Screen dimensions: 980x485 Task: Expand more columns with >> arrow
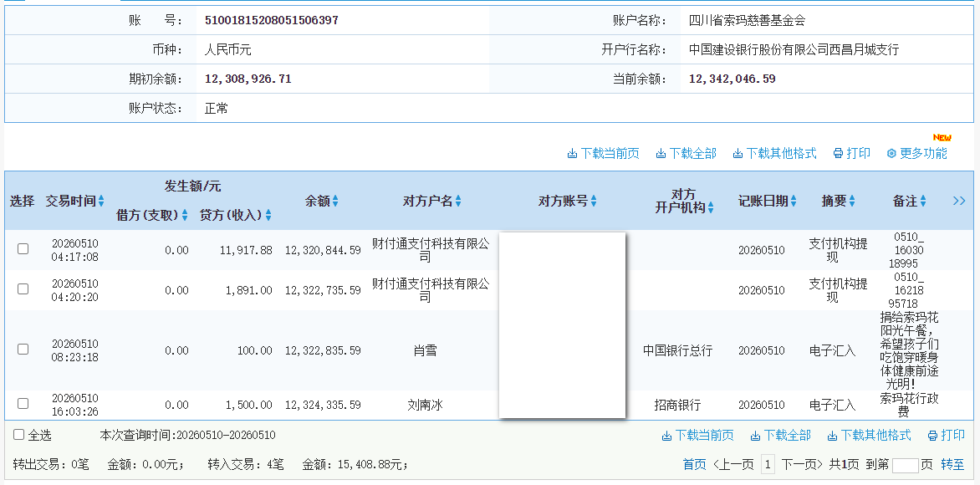[x=959, y=201]
